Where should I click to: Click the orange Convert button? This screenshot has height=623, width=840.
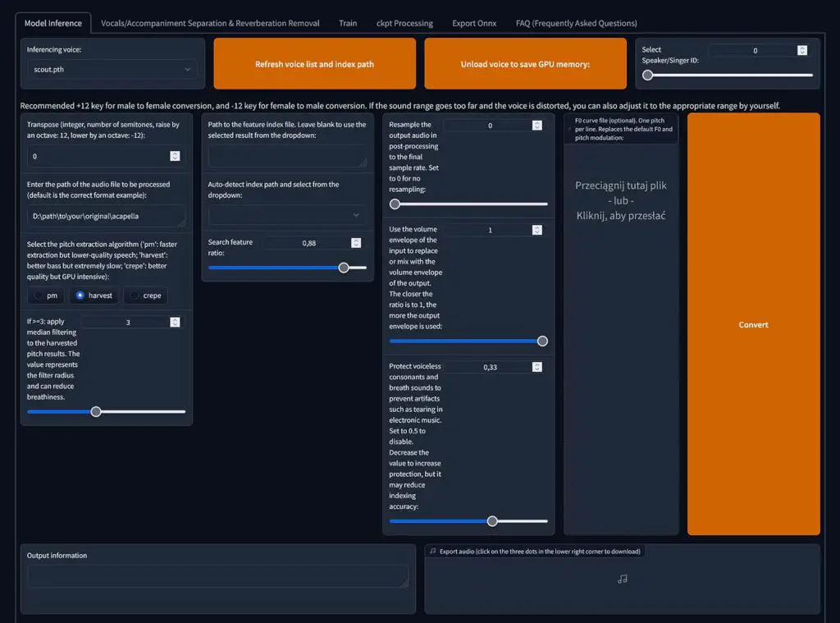point(753,324)
